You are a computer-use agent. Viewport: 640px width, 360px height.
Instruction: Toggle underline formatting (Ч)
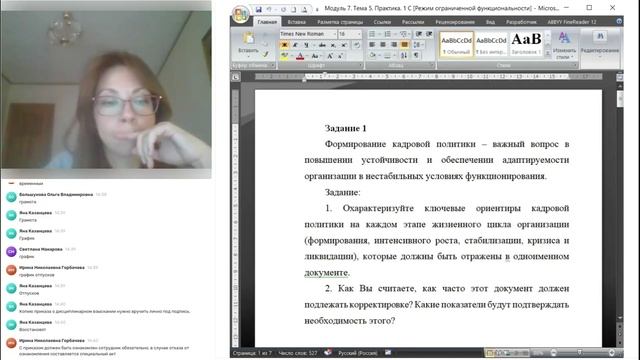click(x=306, y=45)
